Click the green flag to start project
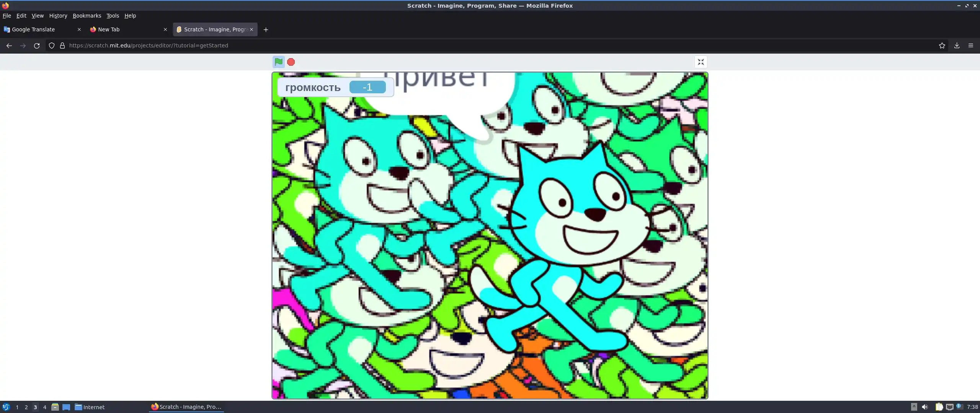 click(x=278, y=62)
